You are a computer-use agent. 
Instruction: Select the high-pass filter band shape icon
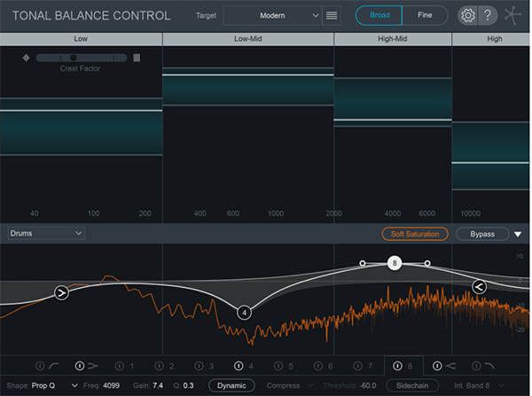coord(53,366)
